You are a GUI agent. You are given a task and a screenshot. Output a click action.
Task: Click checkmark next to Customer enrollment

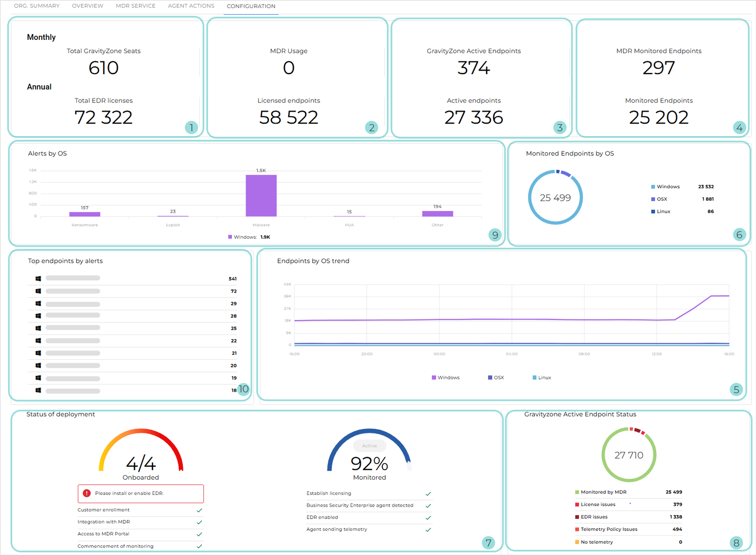(x=199, y=510)
